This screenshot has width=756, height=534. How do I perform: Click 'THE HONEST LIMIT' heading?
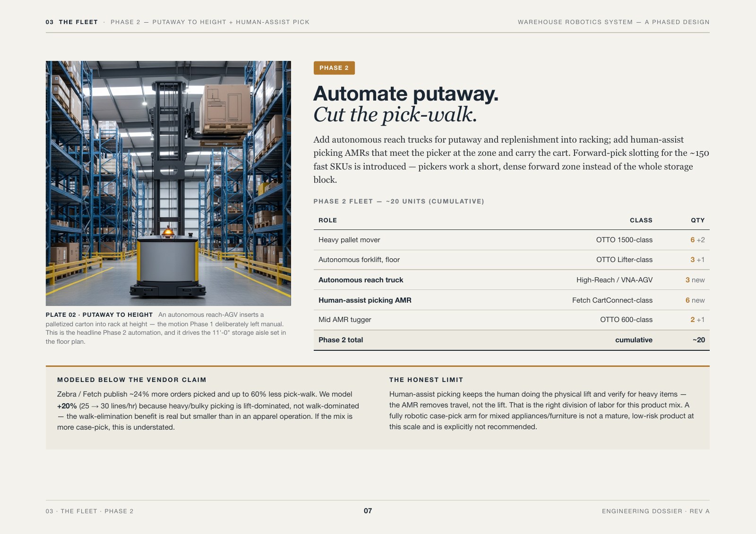click(x=426, y=380)
